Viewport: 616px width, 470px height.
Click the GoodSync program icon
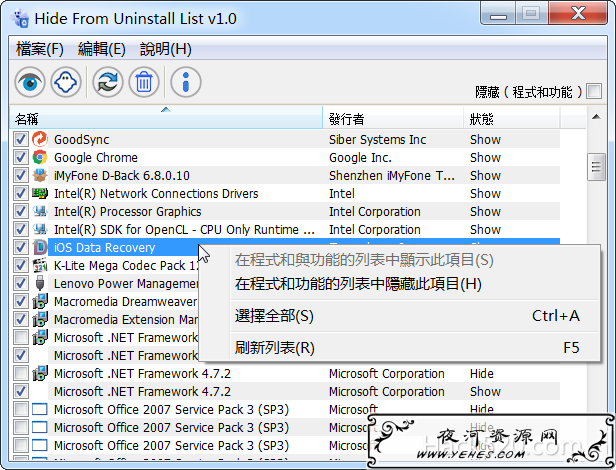coord(40,139)
